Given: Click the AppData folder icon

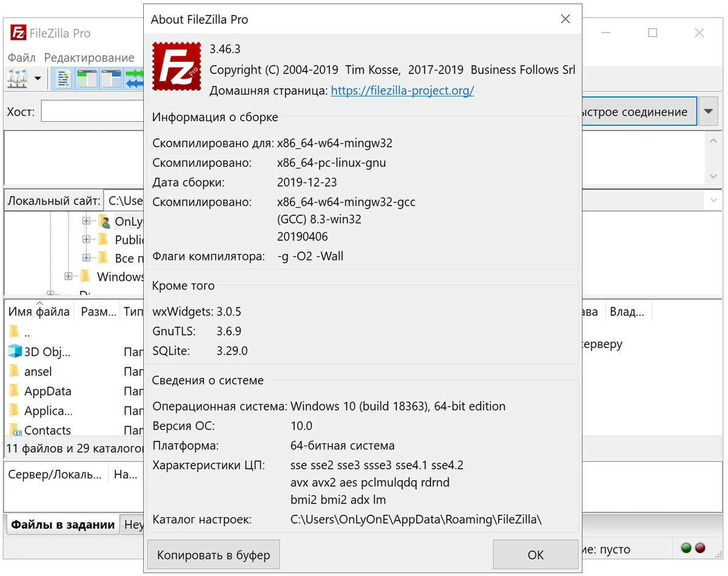Looking at the screenshot, I should [14, 391].
